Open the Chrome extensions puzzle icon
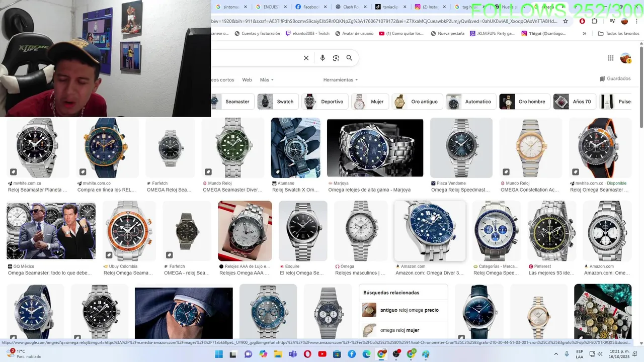Viewport: 644px width, 362px height. [x=594, y=21]
